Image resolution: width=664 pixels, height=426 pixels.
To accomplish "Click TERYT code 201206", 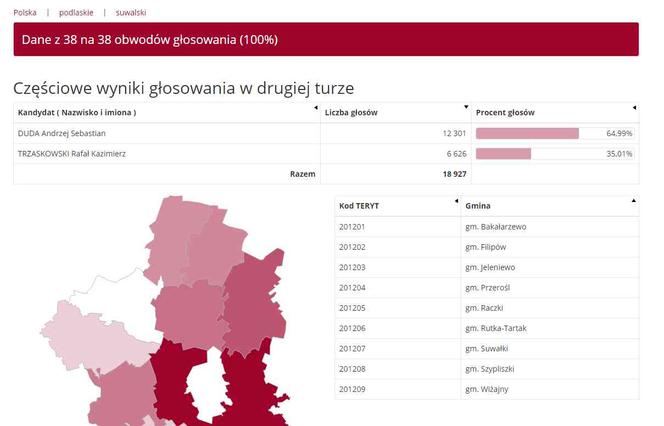I will point(352,329).
